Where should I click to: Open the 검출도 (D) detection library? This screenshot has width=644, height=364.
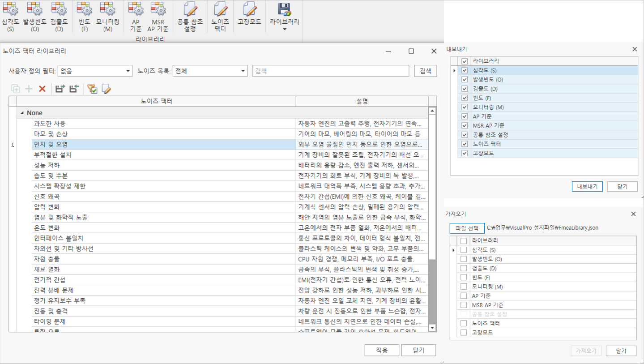(x=59, y=17)
